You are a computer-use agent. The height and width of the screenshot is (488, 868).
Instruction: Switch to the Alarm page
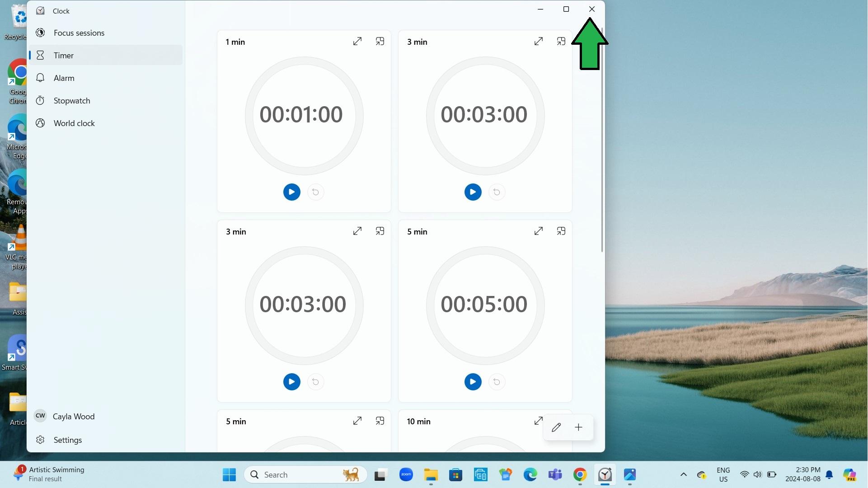click(x=106, y=78)
